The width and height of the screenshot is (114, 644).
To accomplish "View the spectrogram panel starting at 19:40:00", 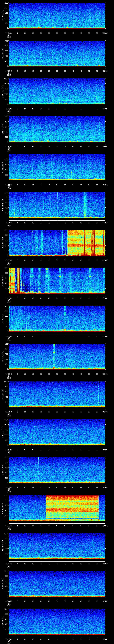I will coord(57,432).
